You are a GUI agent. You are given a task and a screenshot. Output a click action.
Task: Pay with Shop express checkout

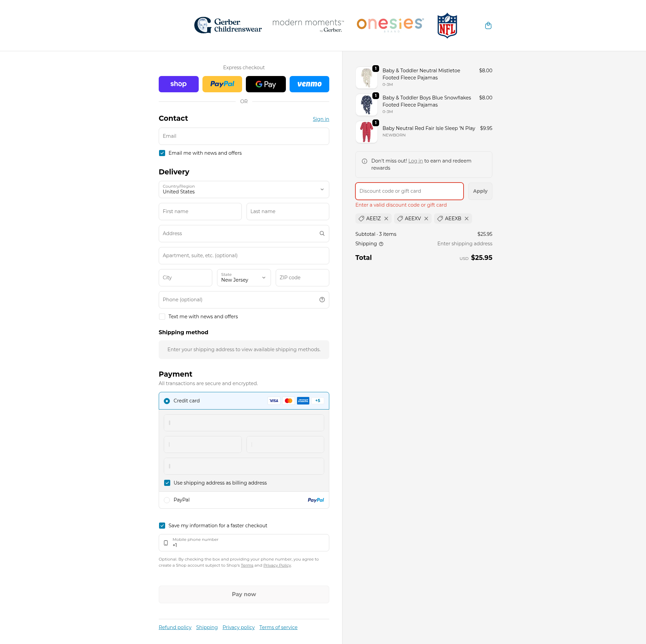coord(178,84)
